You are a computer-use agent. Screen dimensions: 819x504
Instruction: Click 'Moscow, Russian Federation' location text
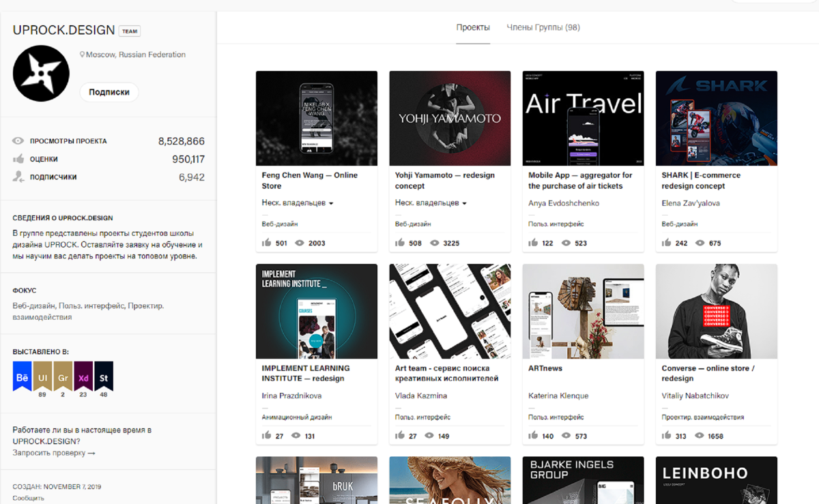(136, 55)
